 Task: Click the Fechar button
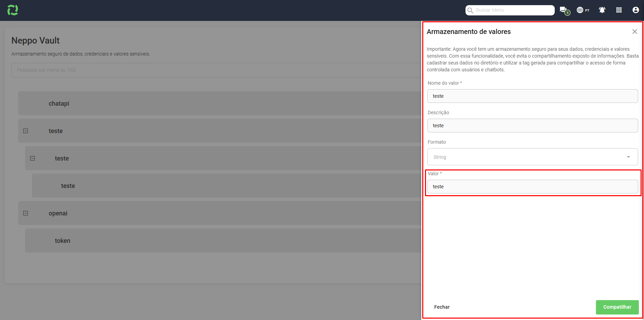tap(442, 307)
